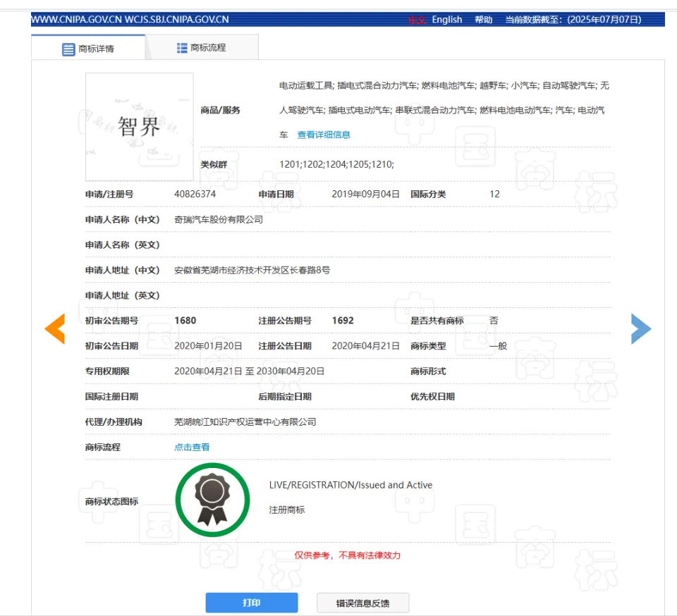The width and height of the screenshot is (677, 616).
Task: Select registration announcement issue 1692
Action: (343, 321)
